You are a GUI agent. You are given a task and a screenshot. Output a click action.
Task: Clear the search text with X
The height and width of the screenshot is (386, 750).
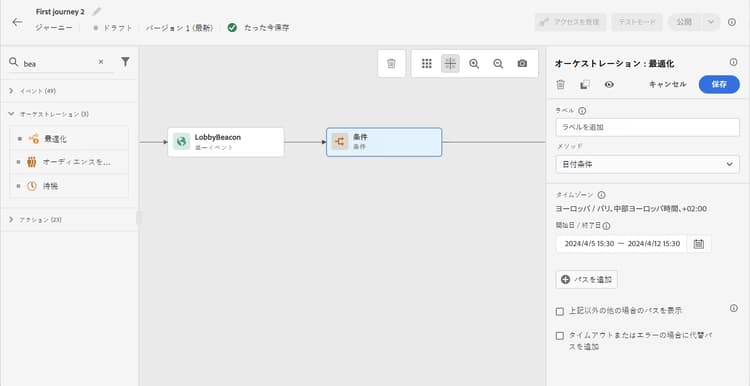point(101,62)
